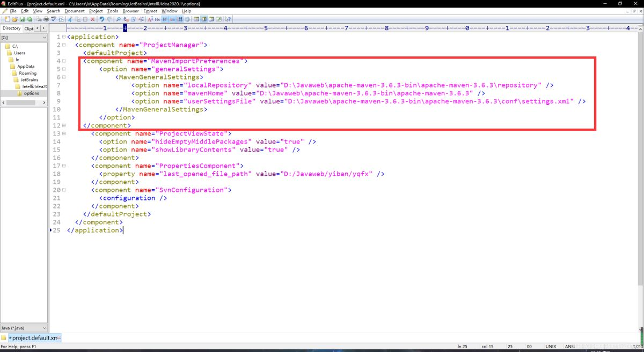Image resolution: width=644 pixels, height=352 pixels.
Task: Click the Paste clipboard icon
Action: [85, 19]
